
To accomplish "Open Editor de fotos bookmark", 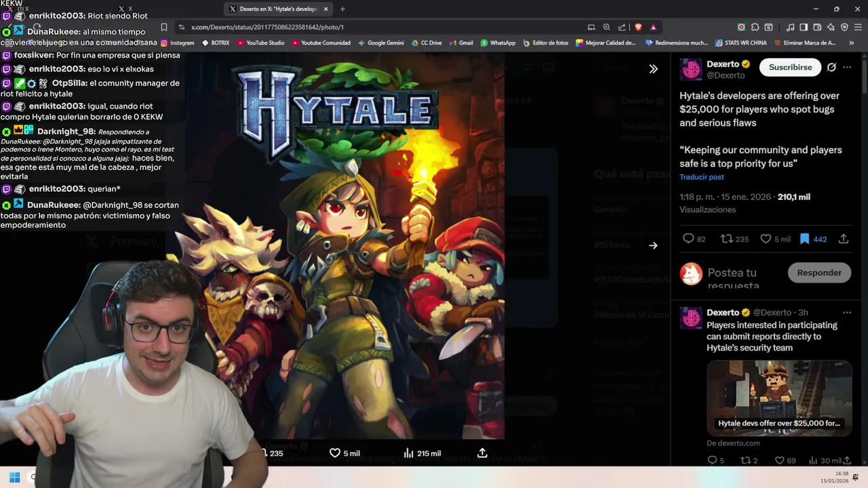I will (546, 43).
